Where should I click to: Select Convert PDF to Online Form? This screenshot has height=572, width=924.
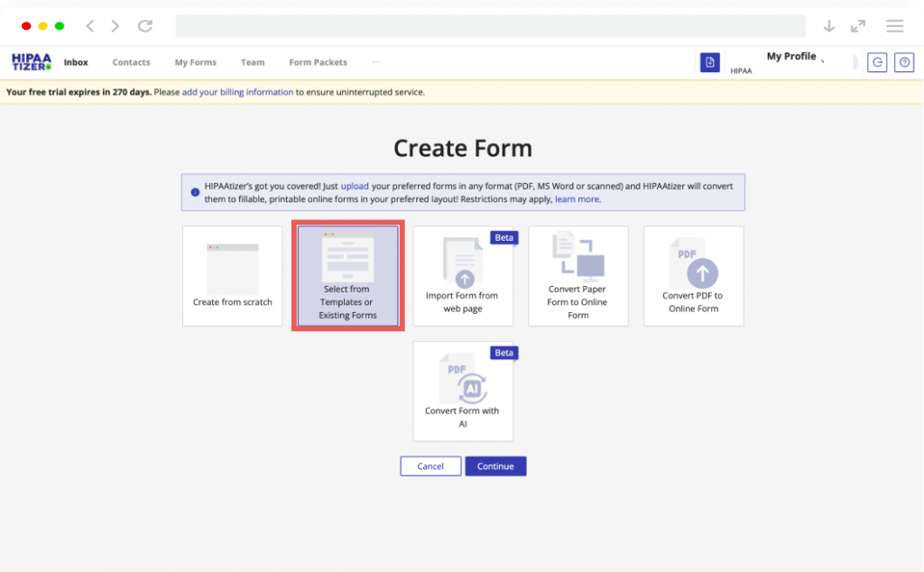[x=693, y=275]
